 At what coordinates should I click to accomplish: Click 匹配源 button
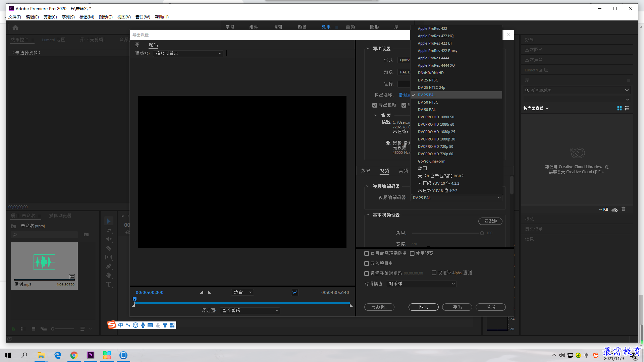(x=490, y=221)
